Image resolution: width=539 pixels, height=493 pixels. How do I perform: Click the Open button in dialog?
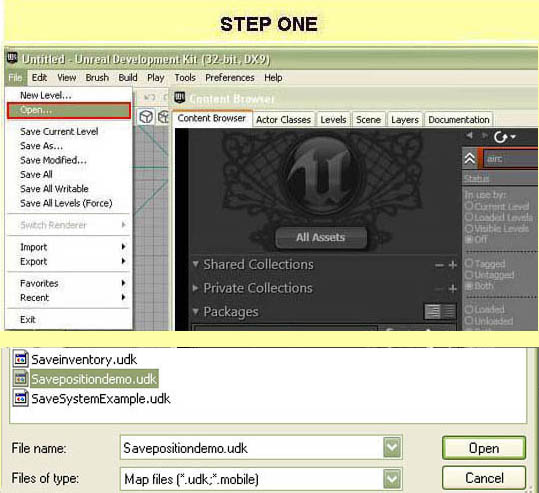484,448
